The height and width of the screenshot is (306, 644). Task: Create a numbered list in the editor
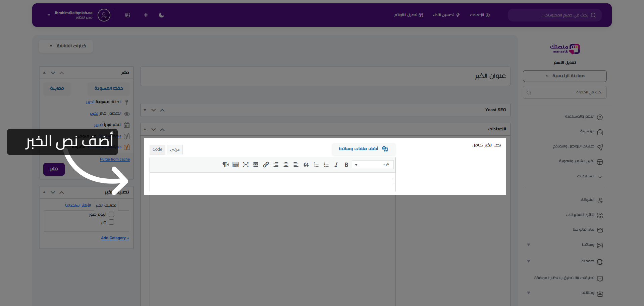pos(316,165)
